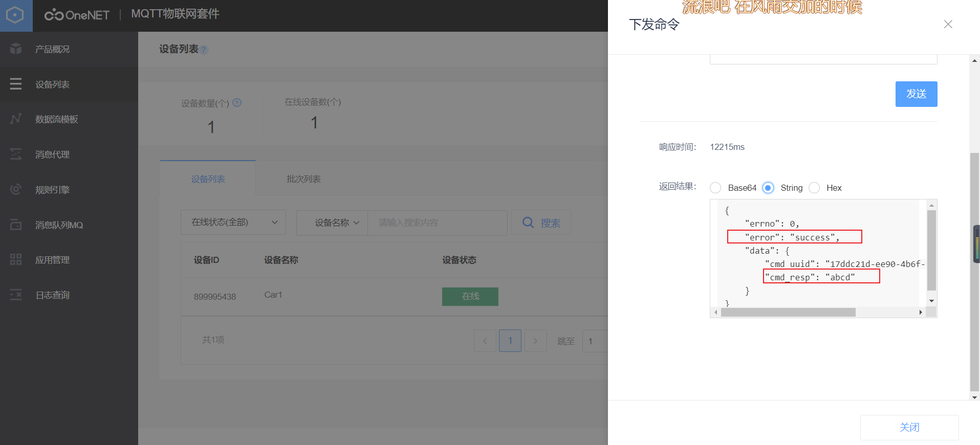This screenshot has width=980, height=445.
Task: Click the 12215ms response time value
Action: click(x=727, y=147)
